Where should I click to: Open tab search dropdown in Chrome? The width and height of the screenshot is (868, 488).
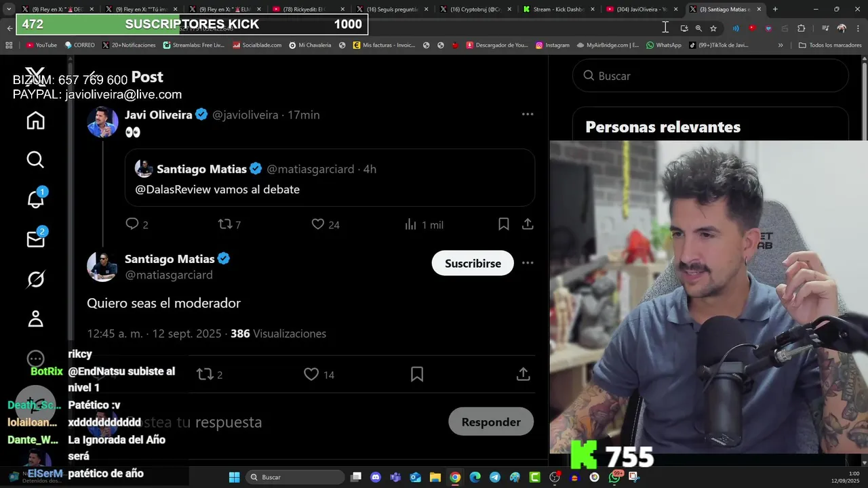[x=9, y=9]
